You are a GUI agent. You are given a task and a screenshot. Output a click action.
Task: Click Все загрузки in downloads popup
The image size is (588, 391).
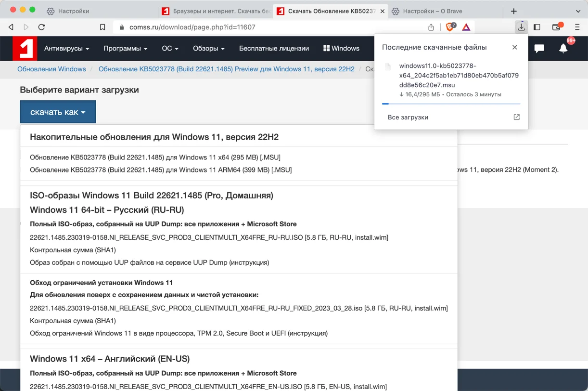[x=408, y=117]
